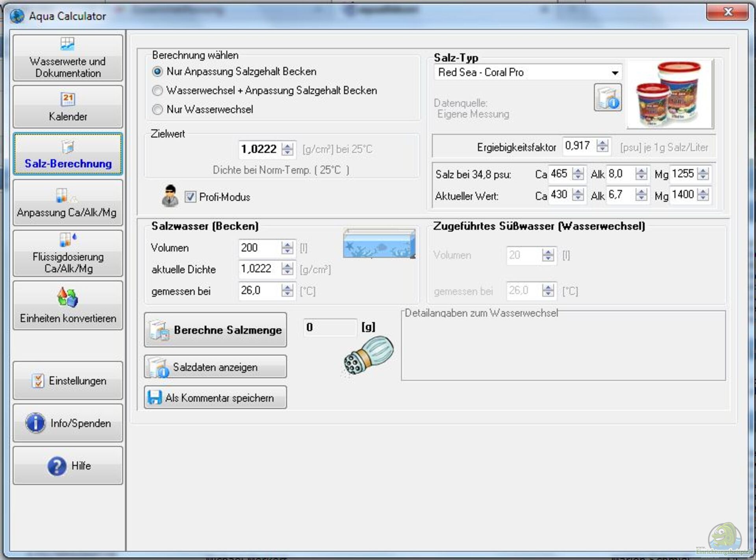Uncheck the Profi-Modus checkbox
This screenshot has width=756, height=560.
tap(190, 197)
